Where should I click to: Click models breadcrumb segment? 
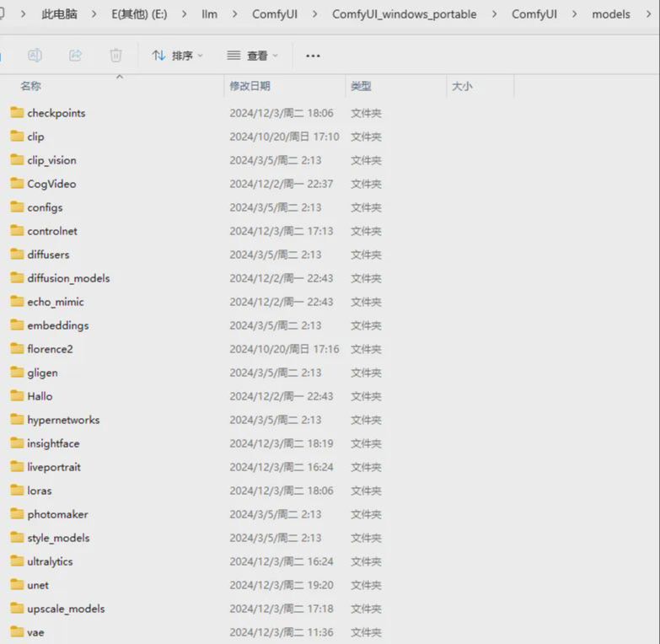click(x=611, y=14)
